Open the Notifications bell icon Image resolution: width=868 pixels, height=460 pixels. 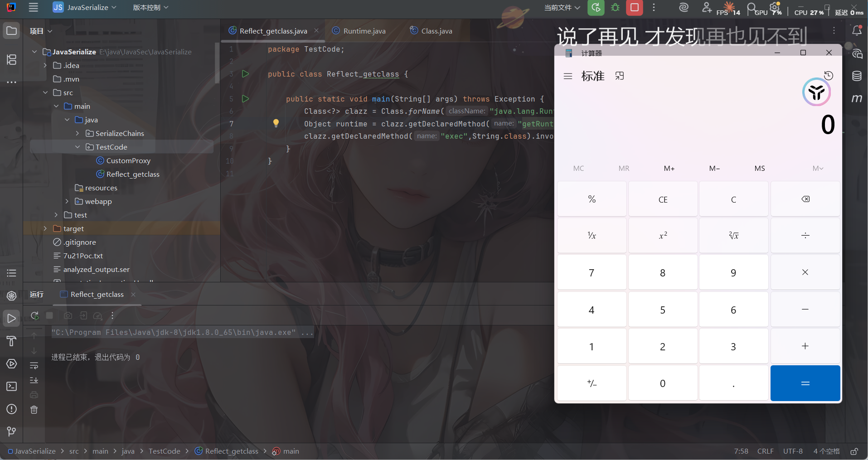857,31
